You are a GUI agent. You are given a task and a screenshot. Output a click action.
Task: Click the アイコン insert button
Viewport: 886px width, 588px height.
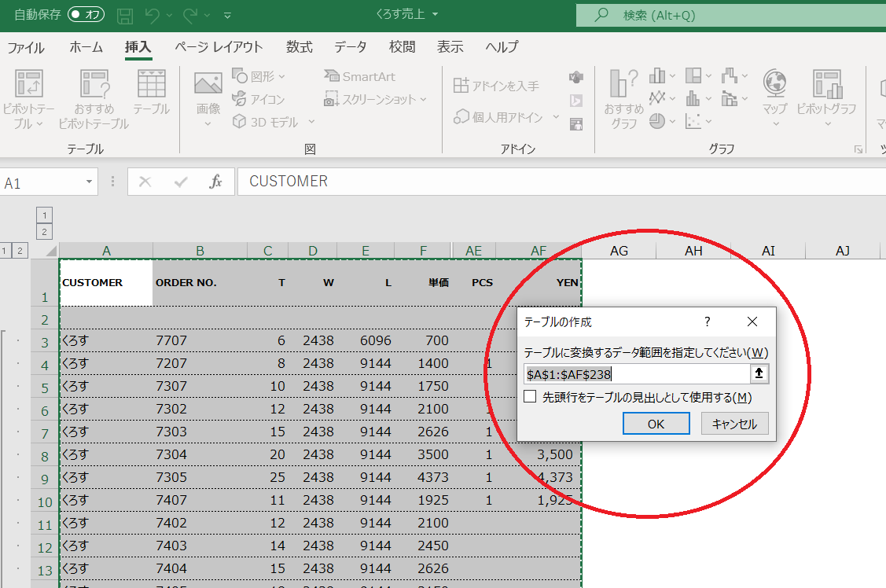[259, 99]
